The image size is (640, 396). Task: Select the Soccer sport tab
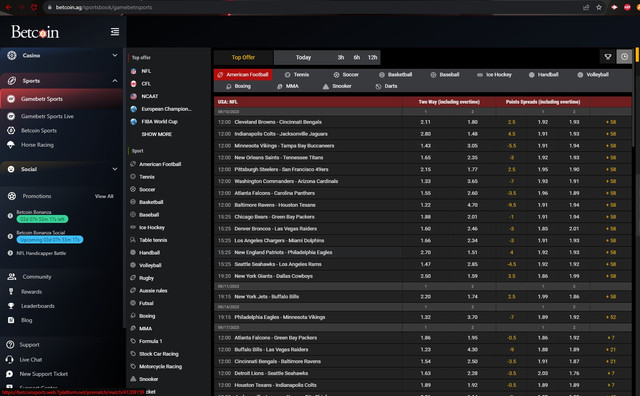[346, 75]
